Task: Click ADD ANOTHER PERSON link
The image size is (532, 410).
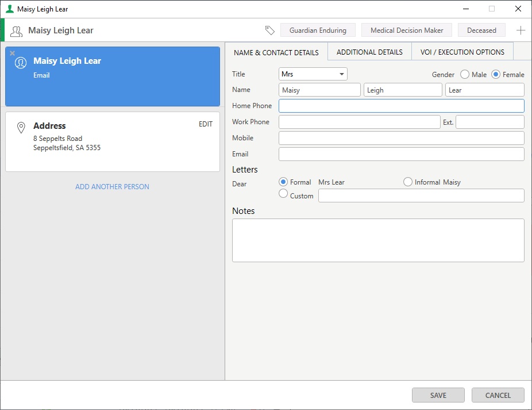Action: (112, 187)
